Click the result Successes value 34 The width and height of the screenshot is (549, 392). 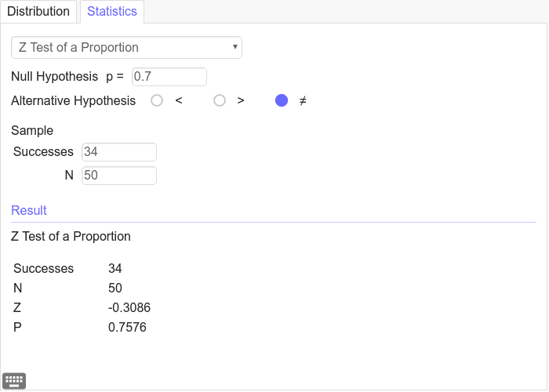point(115,268)
